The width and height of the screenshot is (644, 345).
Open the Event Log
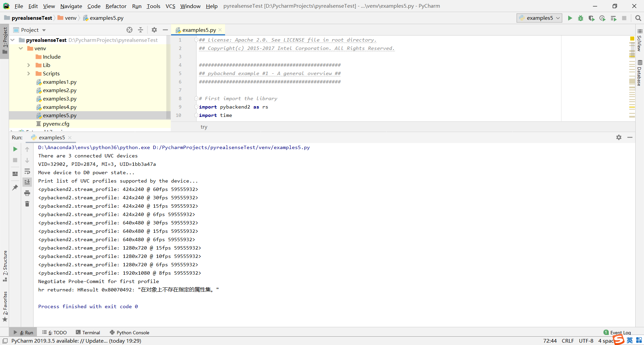tap(617, 333)
